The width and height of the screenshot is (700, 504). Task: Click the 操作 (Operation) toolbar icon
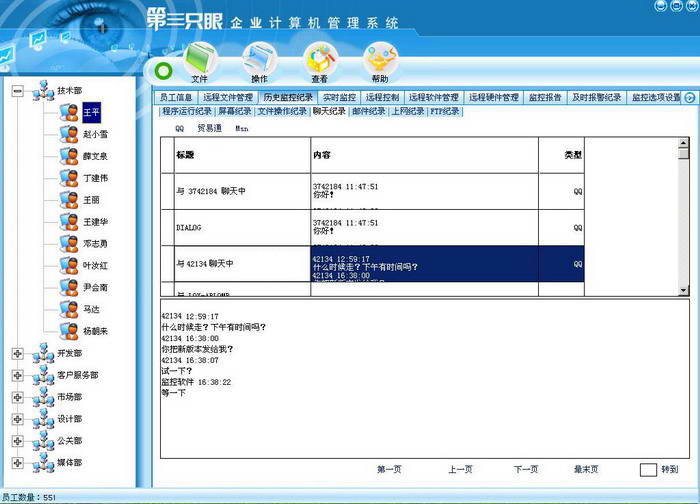[x=259, y=60]
